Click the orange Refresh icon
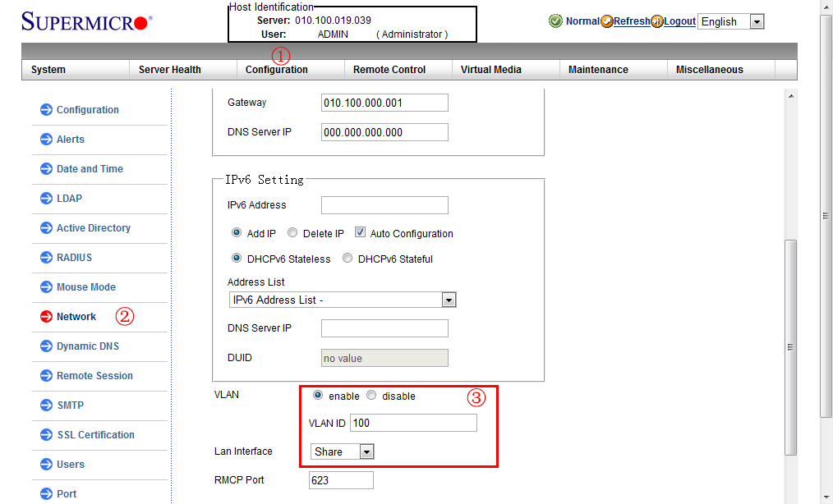Screen dimensions: 833x504 tap(607, 21)
